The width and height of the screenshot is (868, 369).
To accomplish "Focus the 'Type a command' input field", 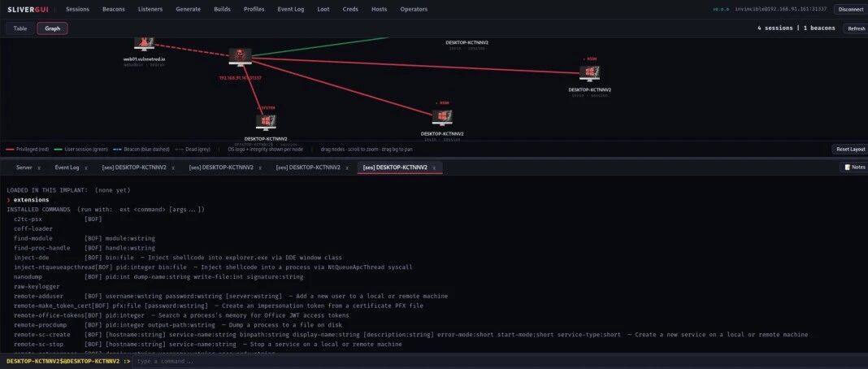I will point(498,361).
